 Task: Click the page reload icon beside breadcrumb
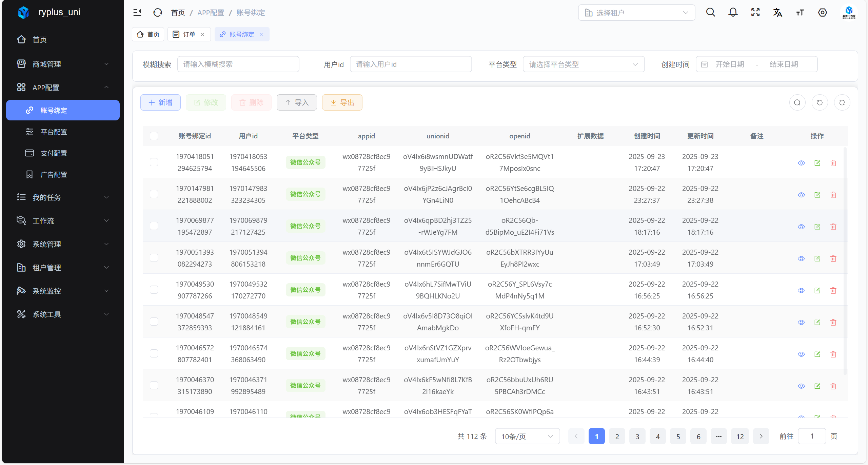(158, 13)
